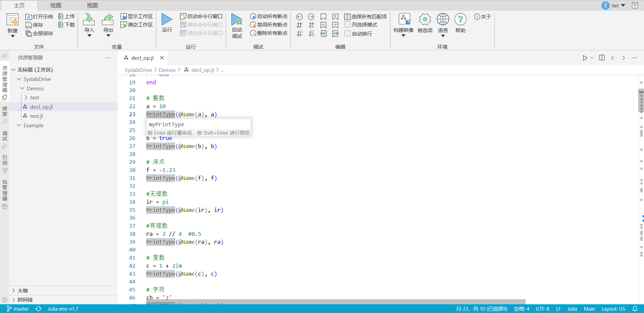Screen dimensions: 644x313
Task: Switch to the 主页 ribbon tab
Action: coord(19,5)
